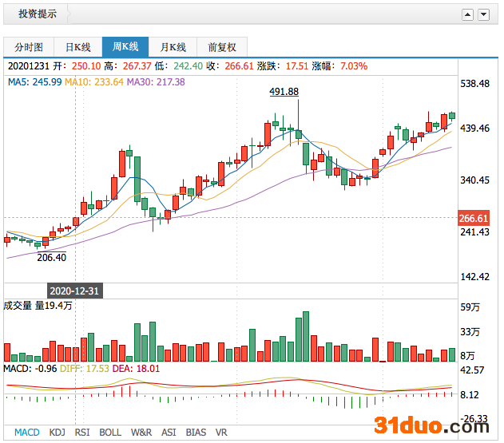Click the 206.40 low price label
504x443 pixels.
[x=52, y=257]
